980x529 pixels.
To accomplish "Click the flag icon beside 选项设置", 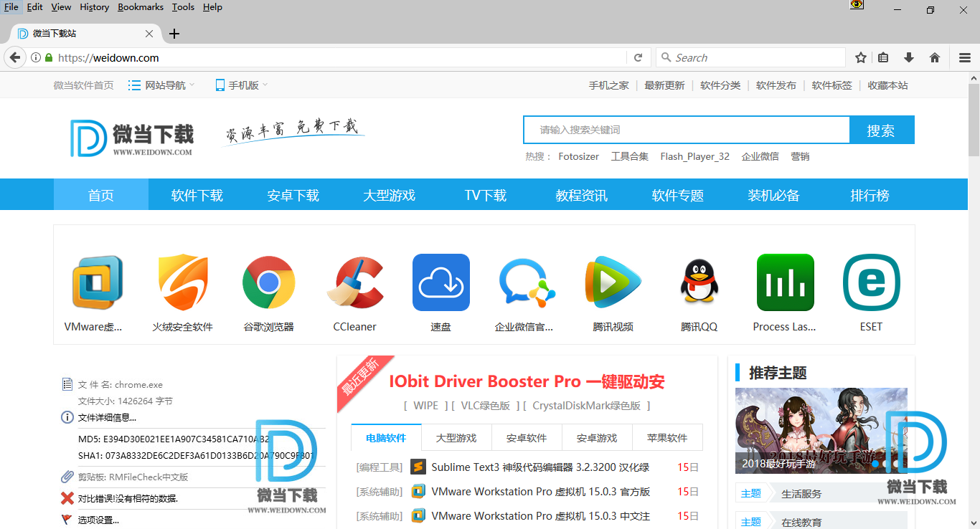I will click(x=67, y=520).
